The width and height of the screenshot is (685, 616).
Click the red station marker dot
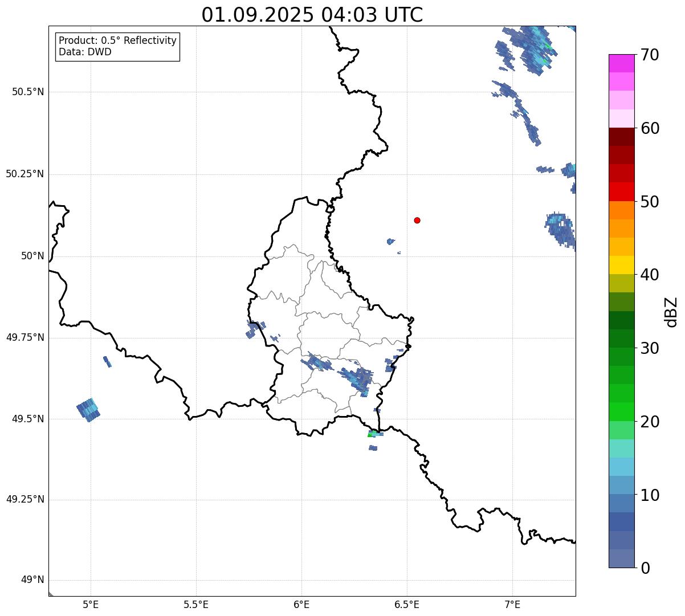click(417, 220)
